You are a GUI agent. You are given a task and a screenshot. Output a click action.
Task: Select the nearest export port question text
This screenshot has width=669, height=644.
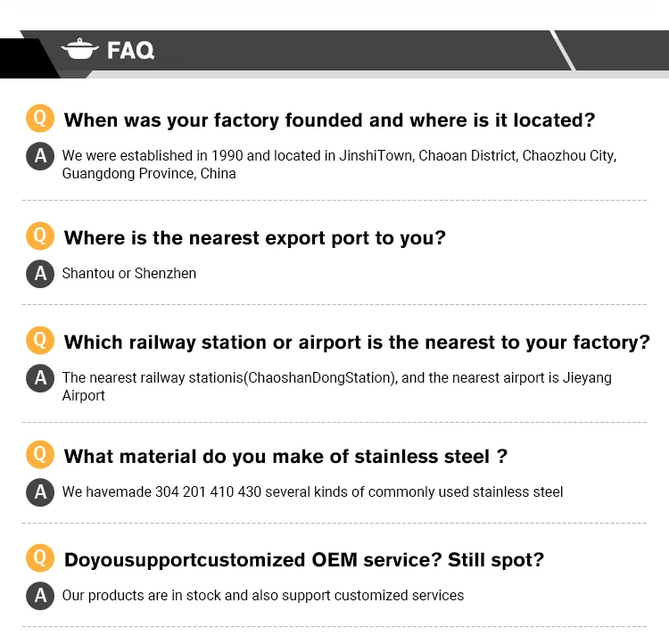click(254, 238)
